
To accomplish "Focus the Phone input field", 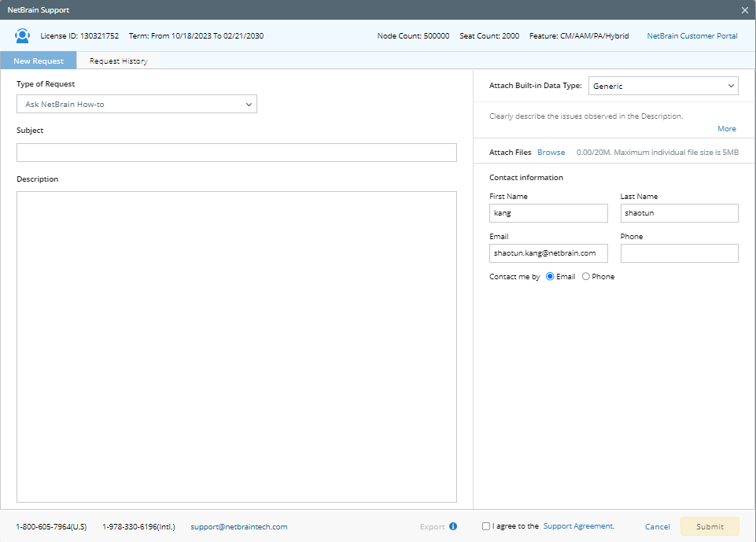I will click(679, 253).
